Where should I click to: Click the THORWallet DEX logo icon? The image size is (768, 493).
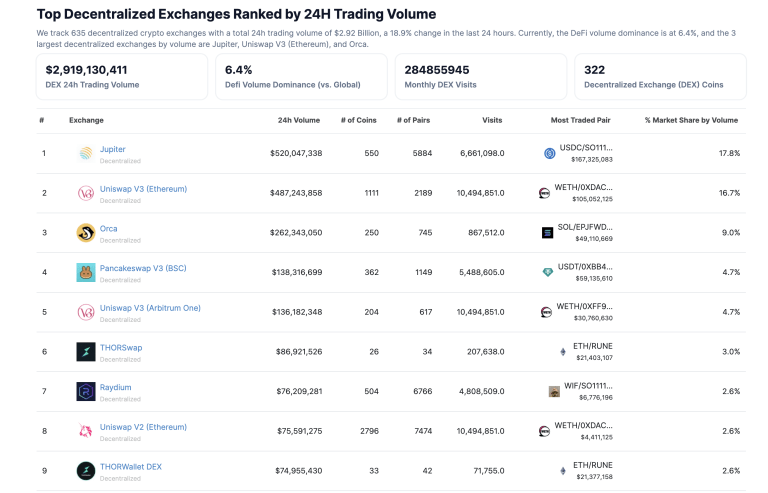[85, 470]
